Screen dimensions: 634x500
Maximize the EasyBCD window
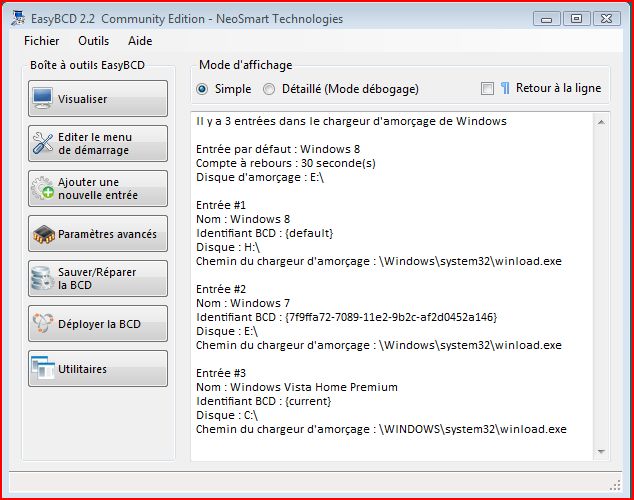point(576,19)
